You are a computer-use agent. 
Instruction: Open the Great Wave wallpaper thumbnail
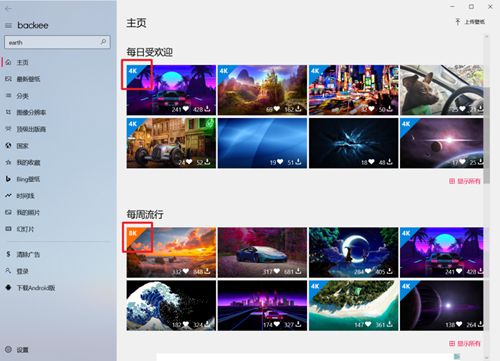(171, 305)
